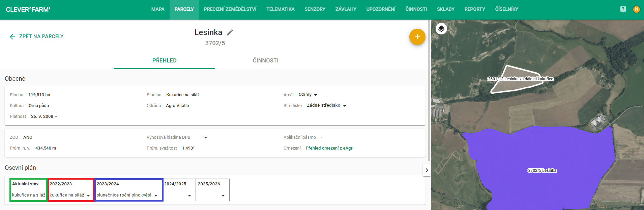This screenshot has height=210, width=644.
Task: Open the help question mark icon
Action: 623,9
